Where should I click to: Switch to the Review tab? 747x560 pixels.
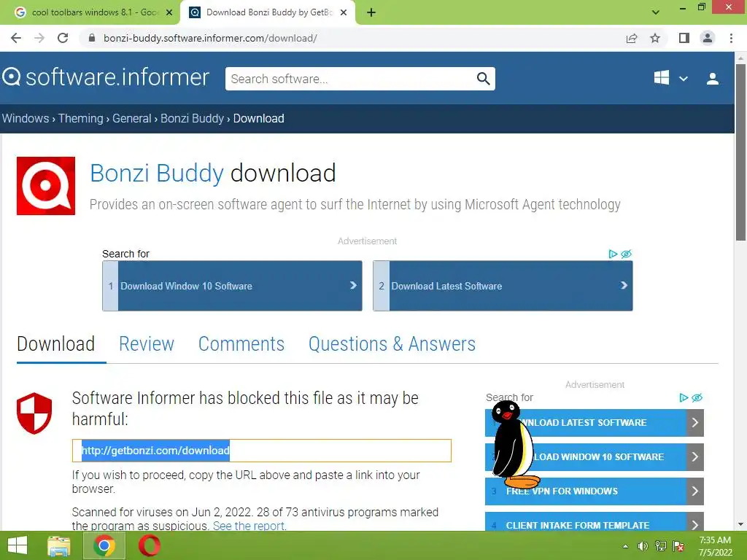tap(147, 344)
